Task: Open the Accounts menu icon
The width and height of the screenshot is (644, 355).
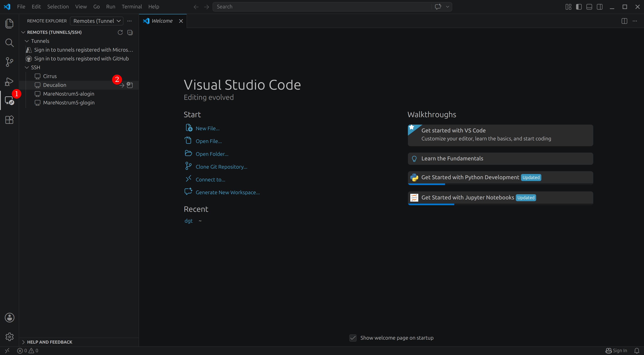Action: pos(10,317)
